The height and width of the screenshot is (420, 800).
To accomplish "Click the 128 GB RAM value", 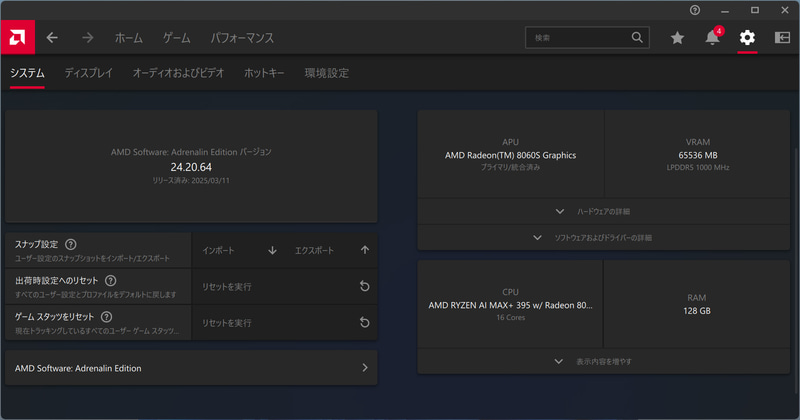I will (x=697, y=311).
